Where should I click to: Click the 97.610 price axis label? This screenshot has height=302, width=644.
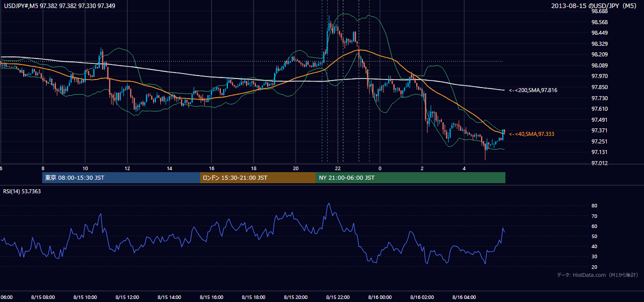[x=600, y=109]
